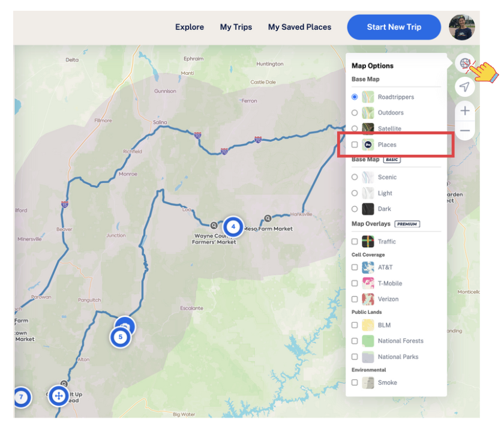Click the National Parks label text
Viewport: 504px width, 426px height.
pyautogui.click(x=398, y=357)
